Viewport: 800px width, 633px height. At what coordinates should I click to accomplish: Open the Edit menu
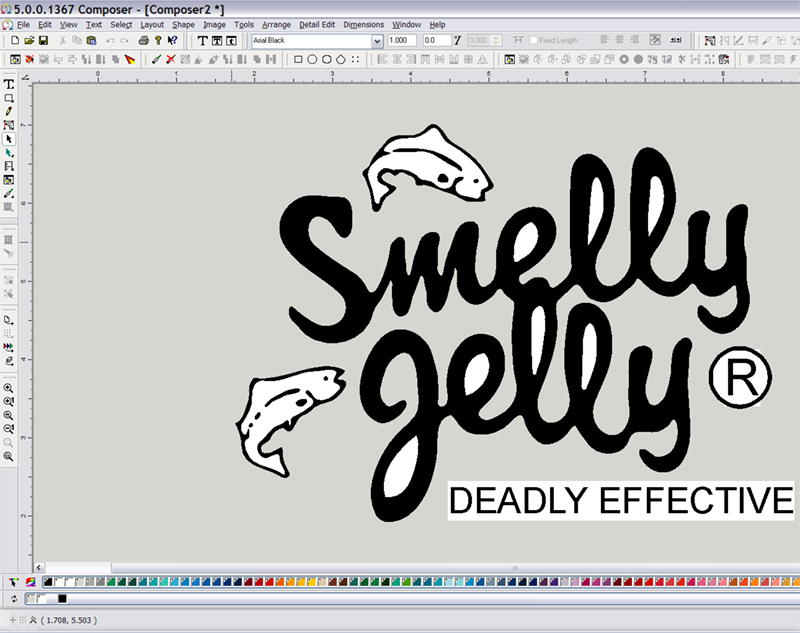45,24
